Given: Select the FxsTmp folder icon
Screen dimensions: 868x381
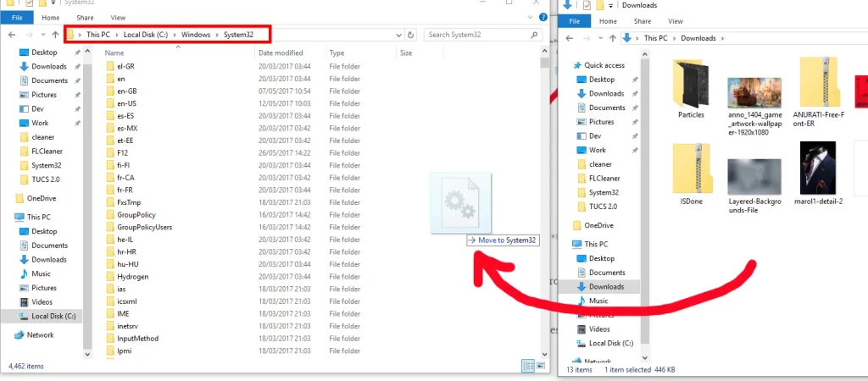Looking at the screenshot, I should pos(111,202).
